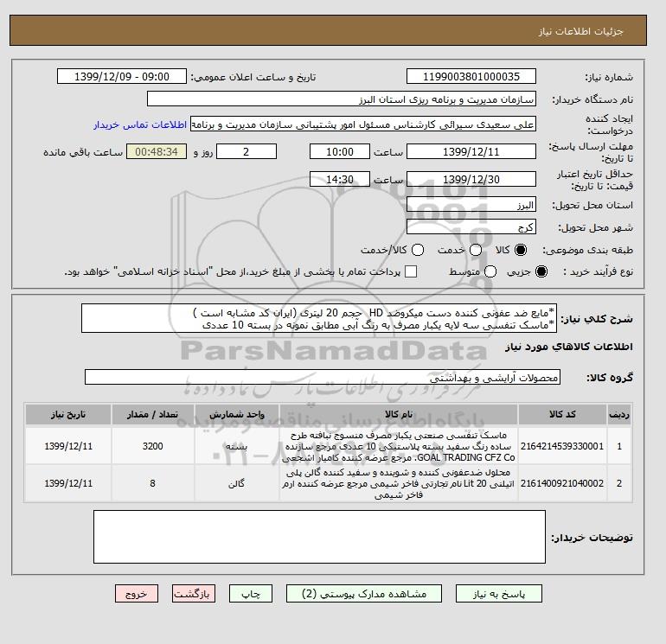Click the mask product name cell
Viewport: 666px width, 644px height.
tap(399, 446)
